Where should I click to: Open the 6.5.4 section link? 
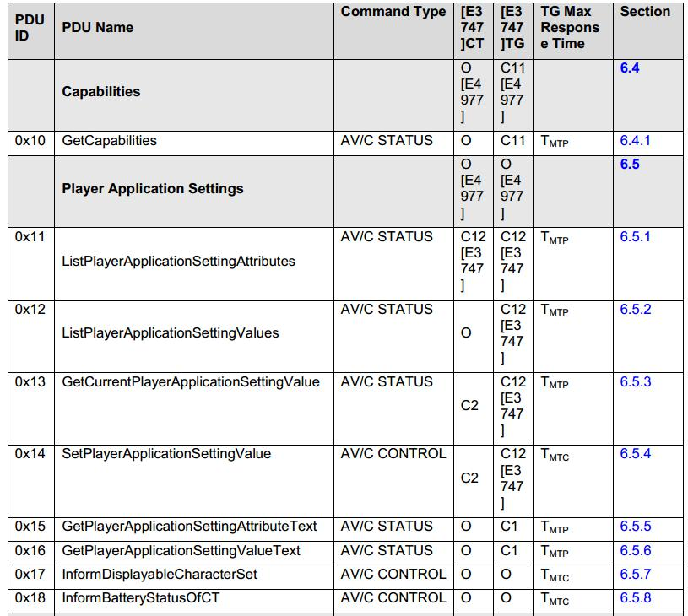click(x=636, y=453)
